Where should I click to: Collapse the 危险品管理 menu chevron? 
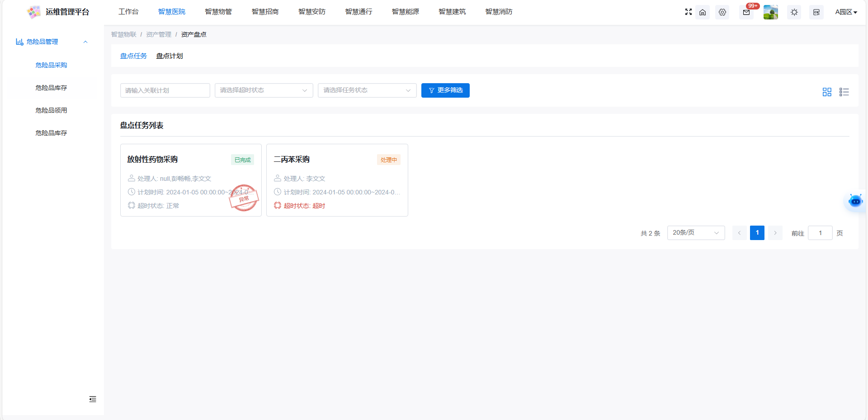click(x=85, y=42)
